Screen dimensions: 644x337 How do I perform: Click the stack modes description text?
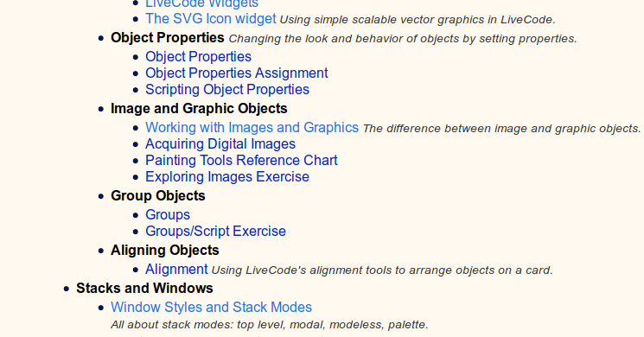coord(270,325)
